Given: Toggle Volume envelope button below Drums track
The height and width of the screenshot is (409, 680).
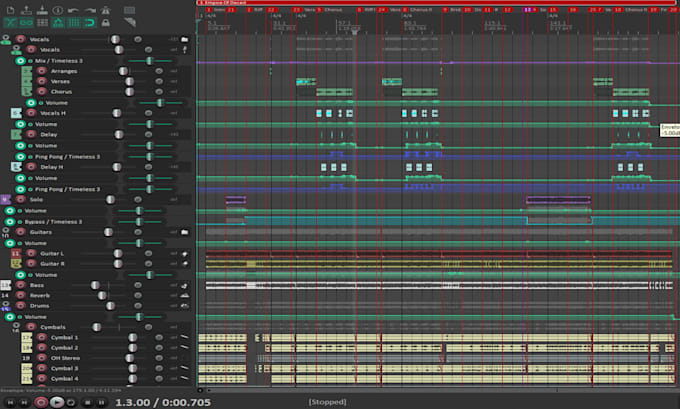Looking at the screenshot, I should pos(10,317).
